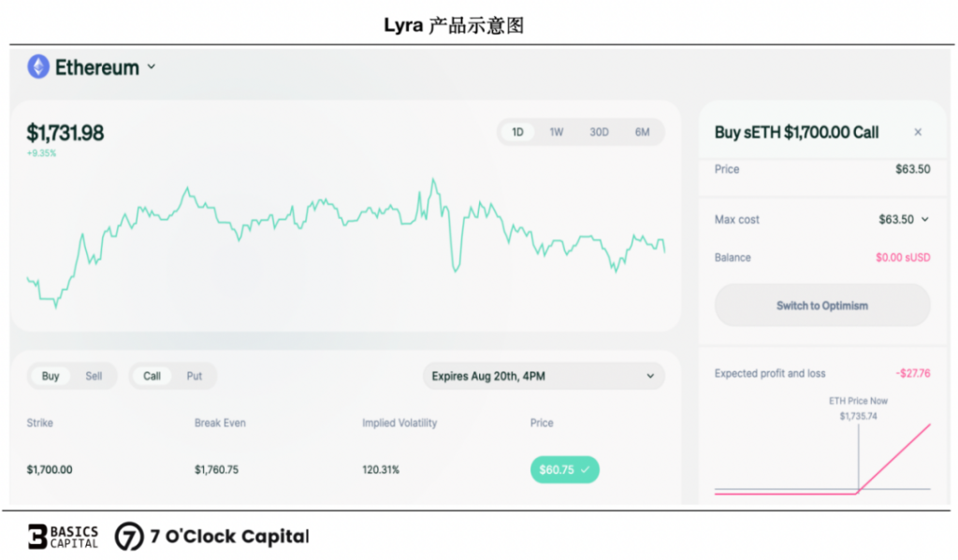The width and height of the screenshot is (958, 560).
Task: Select the 6M chart range
Action: tap(642, 132)
